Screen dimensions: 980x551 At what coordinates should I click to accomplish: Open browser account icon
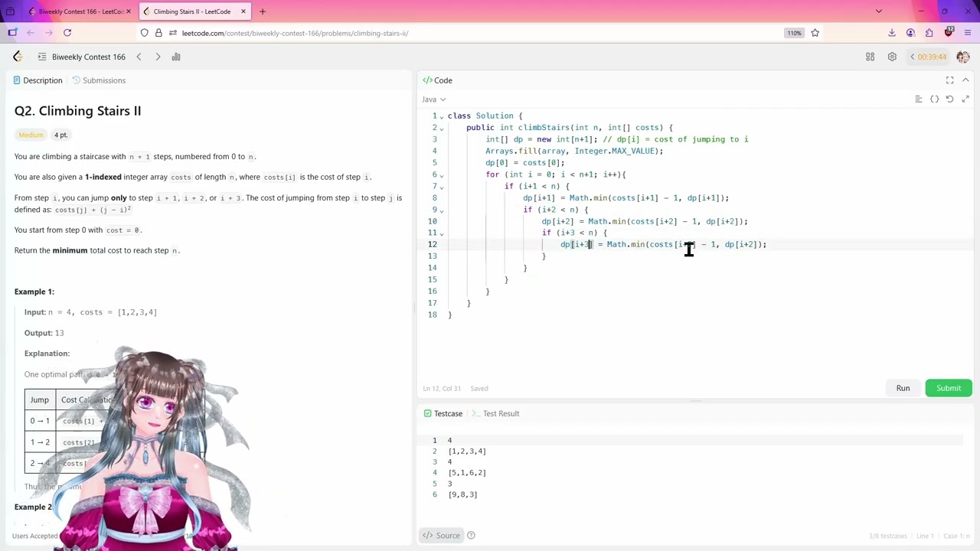pos(910,33)
